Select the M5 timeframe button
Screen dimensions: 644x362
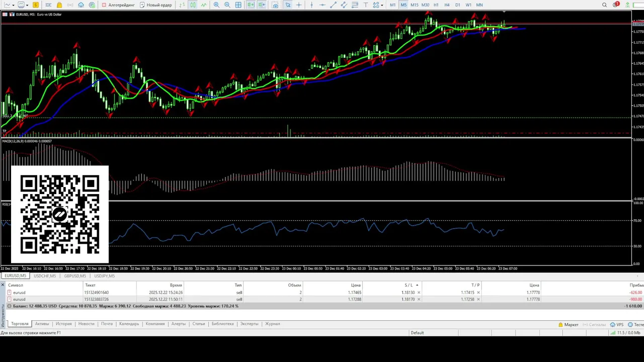click(x=404, y=5)
